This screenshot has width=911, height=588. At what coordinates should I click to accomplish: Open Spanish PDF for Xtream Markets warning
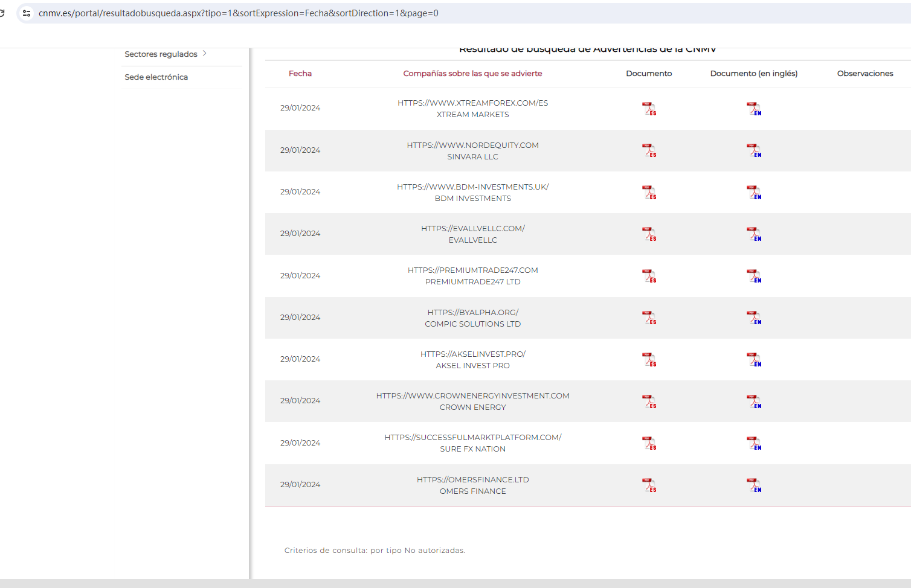click(x=649, y=109)
